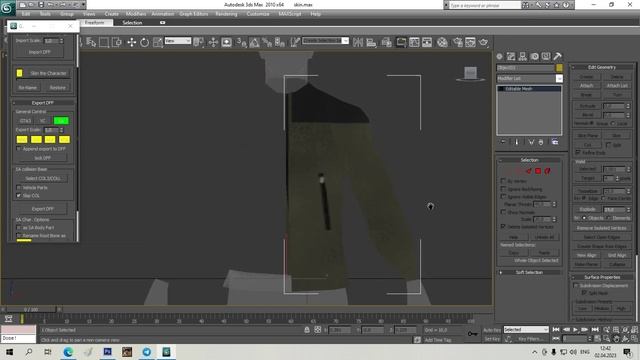Toggle Ignore Backfacing checkbox
This screenshot has height=360, width=640.
coord(503,189)
